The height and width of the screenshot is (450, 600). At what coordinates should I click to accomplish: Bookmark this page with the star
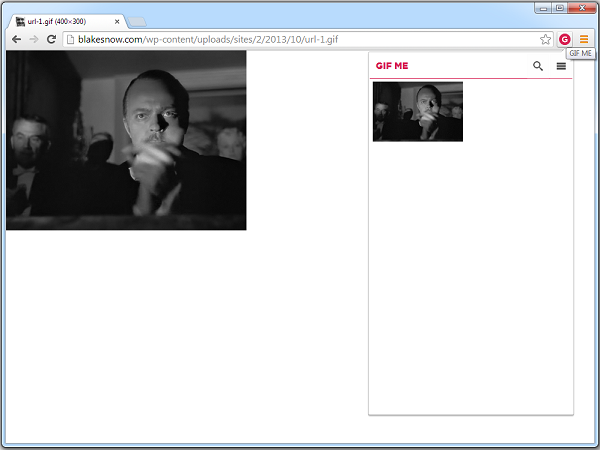point(545,39)
